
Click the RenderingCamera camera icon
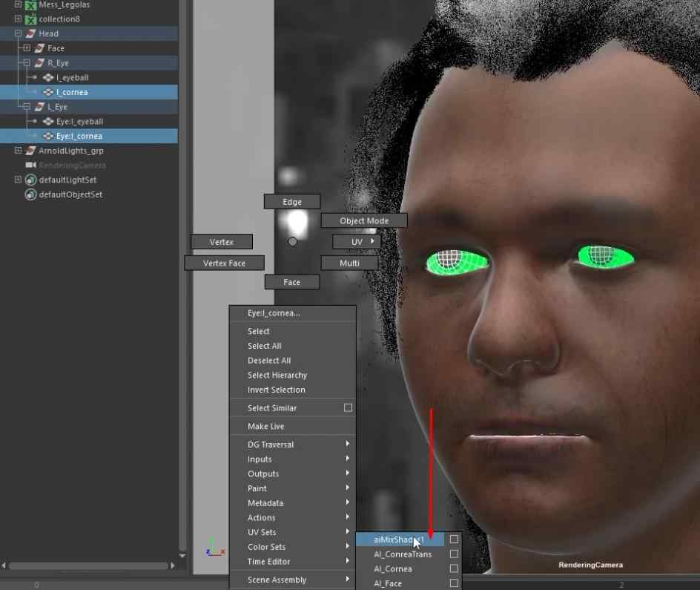tap(30, 165)
